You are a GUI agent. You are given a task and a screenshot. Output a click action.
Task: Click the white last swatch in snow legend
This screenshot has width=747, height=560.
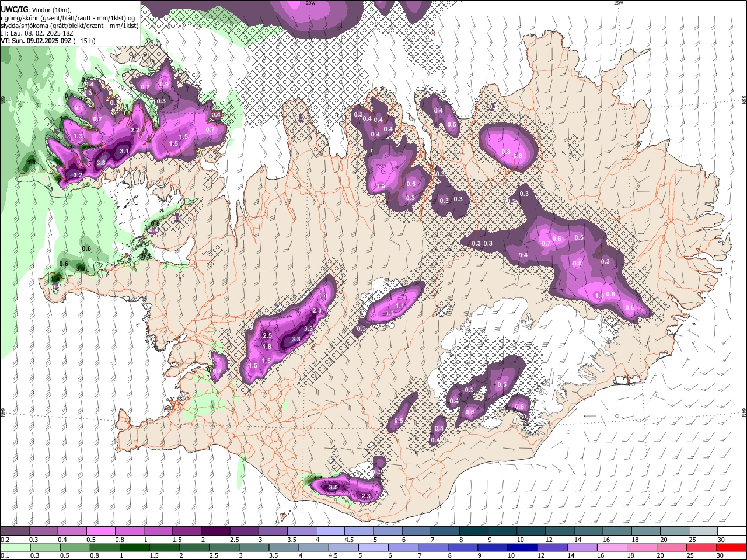tap(732, 531)
